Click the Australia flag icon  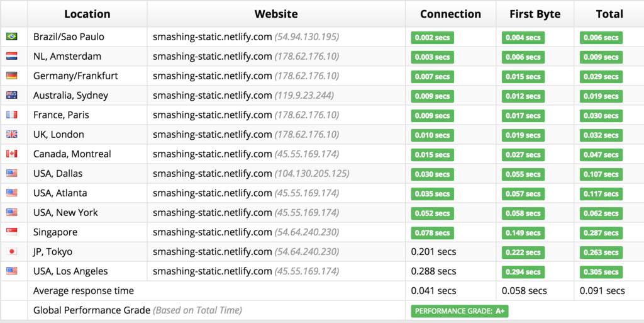pos(12,95)
